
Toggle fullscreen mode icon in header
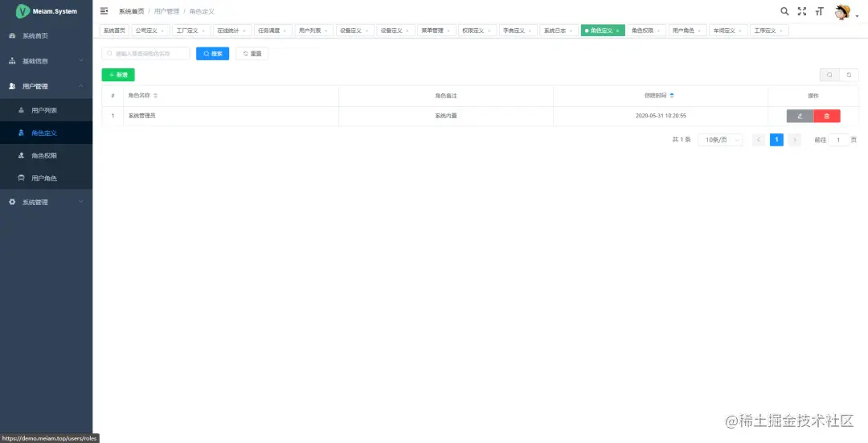pos(801,11)
